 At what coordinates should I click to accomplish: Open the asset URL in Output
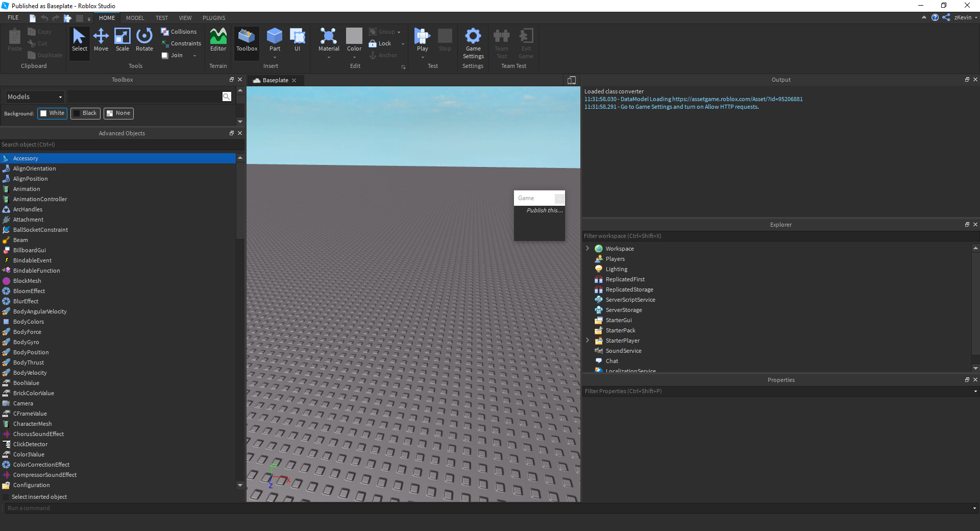tap(737, 99)
